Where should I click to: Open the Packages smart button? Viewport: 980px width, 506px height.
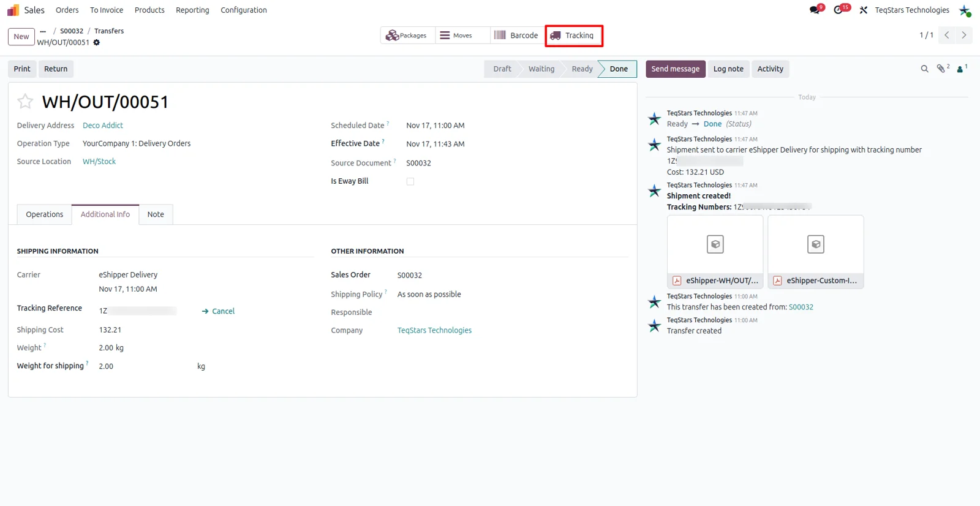[407, 36]
